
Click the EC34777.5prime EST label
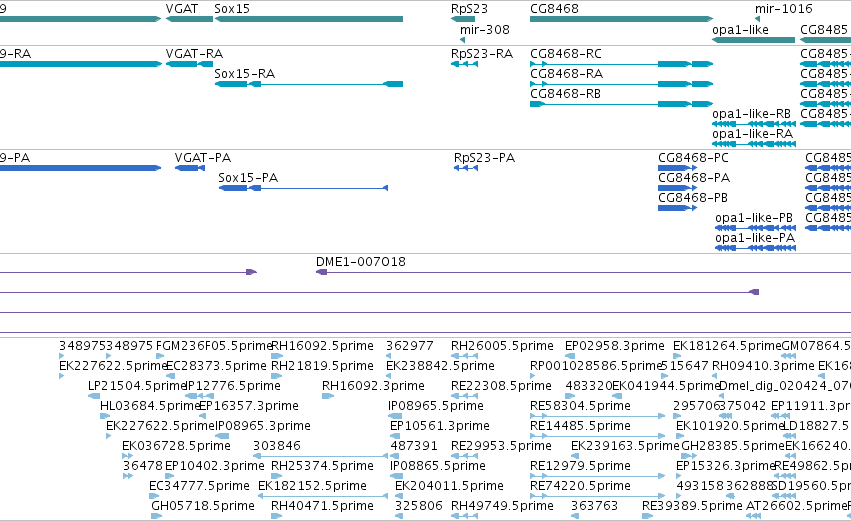point(199,487)
